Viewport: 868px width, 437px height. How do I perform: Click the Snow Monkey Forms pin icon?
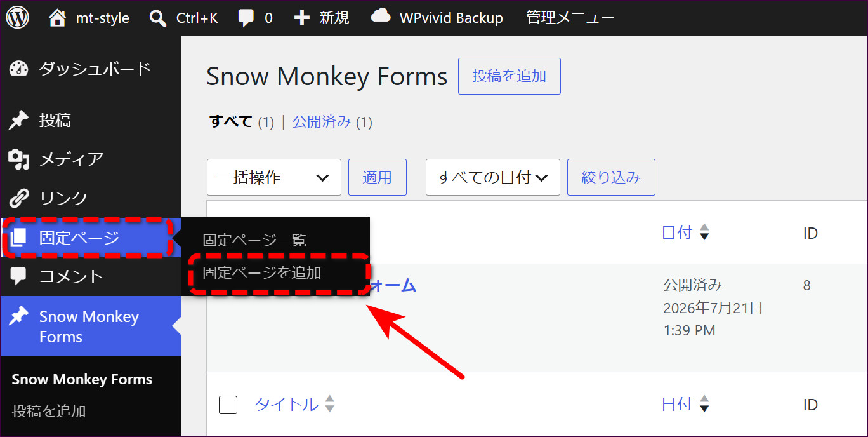tap(18, 316)
